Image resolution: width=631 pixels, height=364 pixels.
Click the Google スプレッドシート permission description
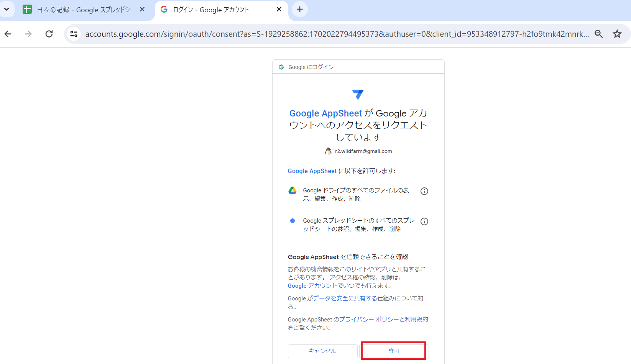[x=359, y=225]
